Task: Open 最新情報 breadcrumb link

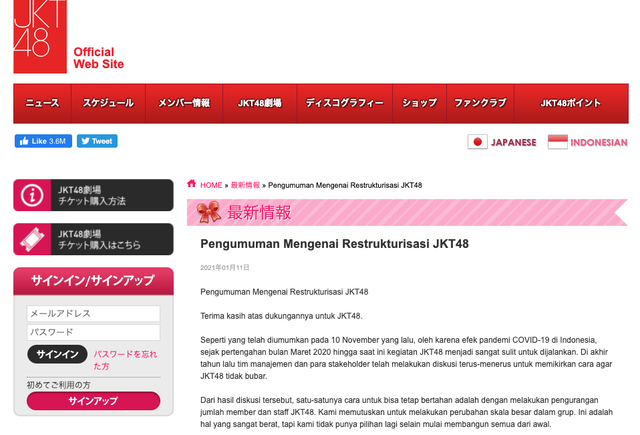Action: [245, 185]
